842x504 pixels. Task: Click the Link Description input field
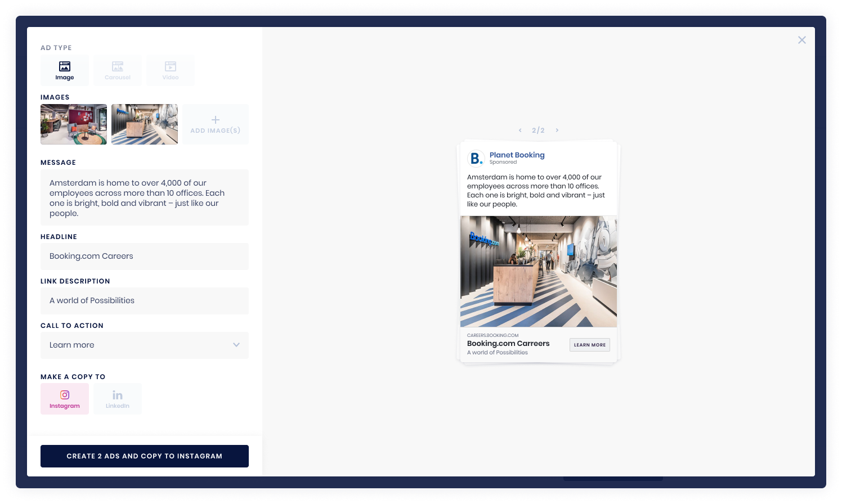[145, 301]
